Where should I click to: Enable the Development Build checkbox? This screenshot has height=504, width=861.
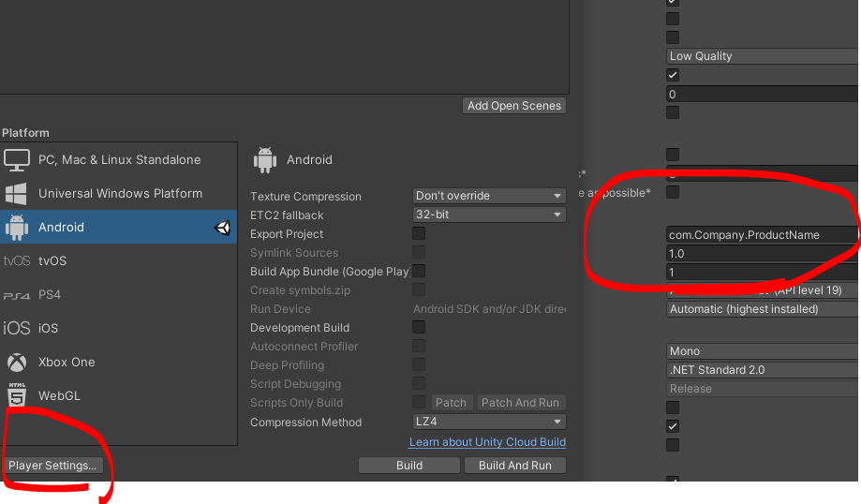tap(419, 327)
